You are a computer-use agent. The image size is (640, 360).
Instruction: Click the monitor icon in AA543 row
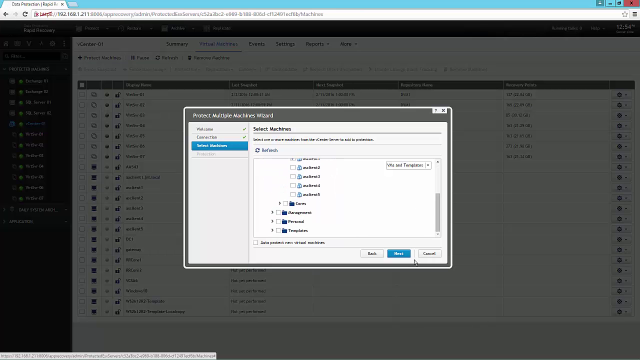click(94, 167)
